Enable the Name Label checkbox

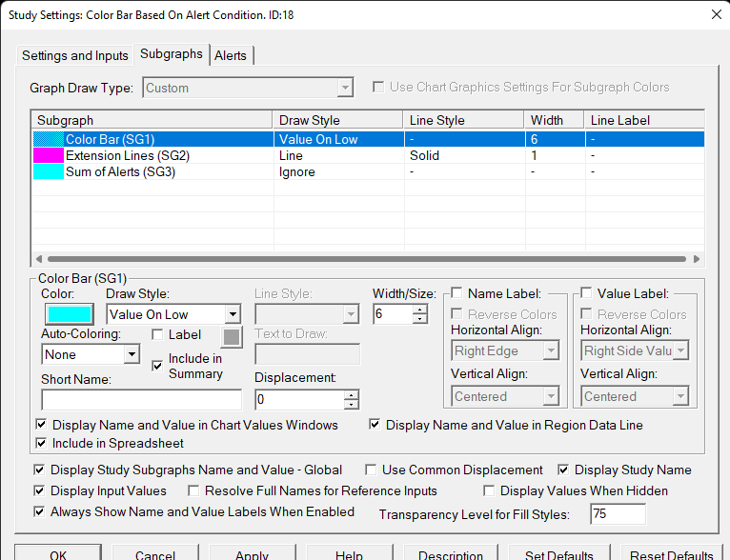pos(456,293)
